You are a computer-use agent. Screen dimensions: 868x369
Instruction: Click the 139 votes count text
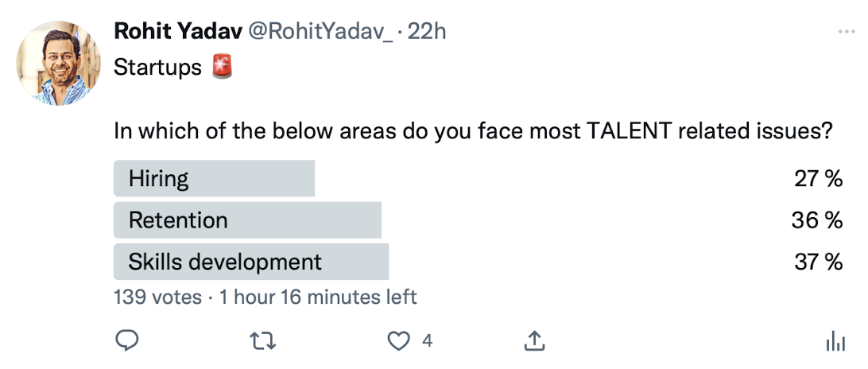157,297
